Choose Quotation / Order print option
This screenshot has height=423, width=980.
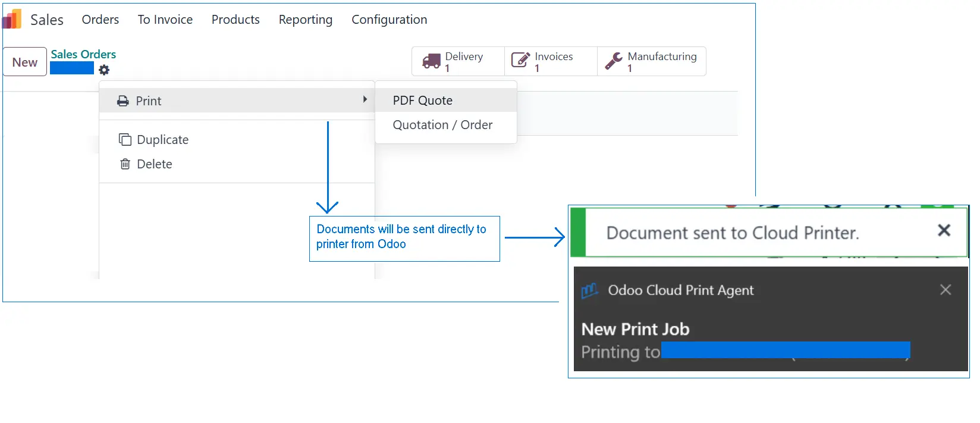coord(442,125)
